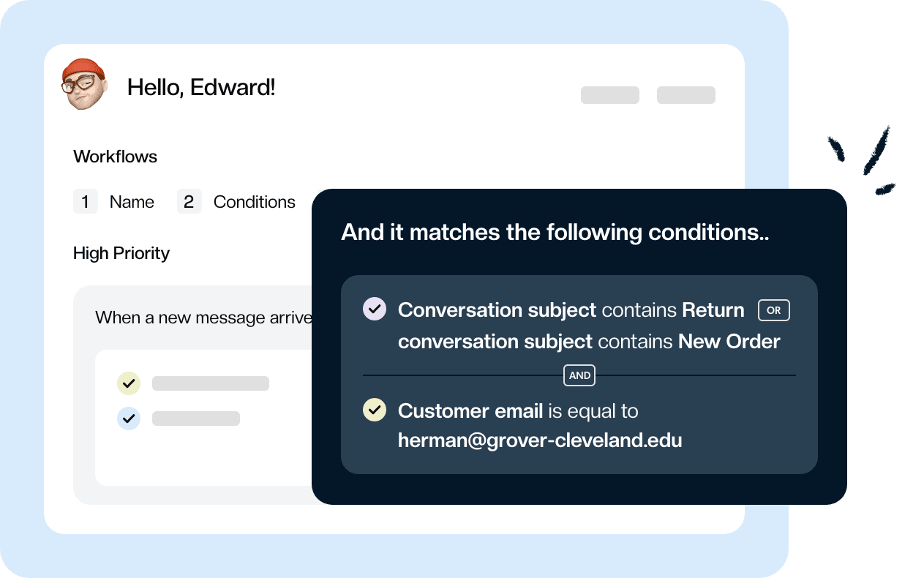This screenshot has width=924, height=578.
Task: Select the step 1 number badge
Action: 86,202
